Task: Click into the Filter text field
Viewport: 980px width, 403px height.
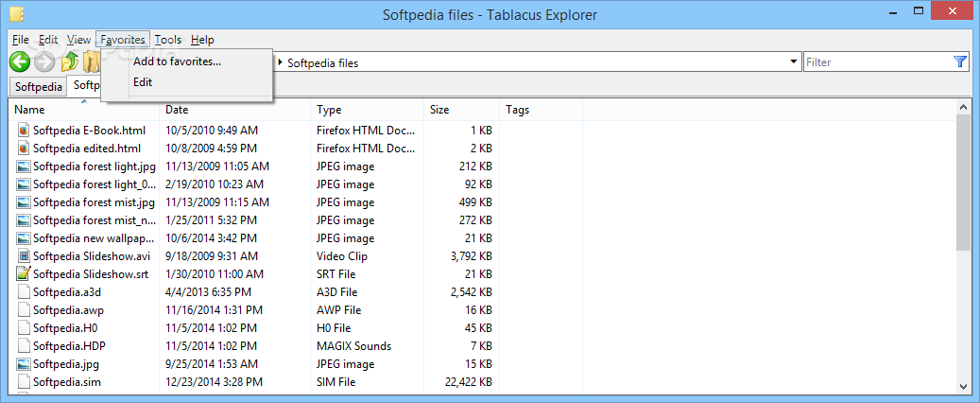Action: [x=878, y=61]
